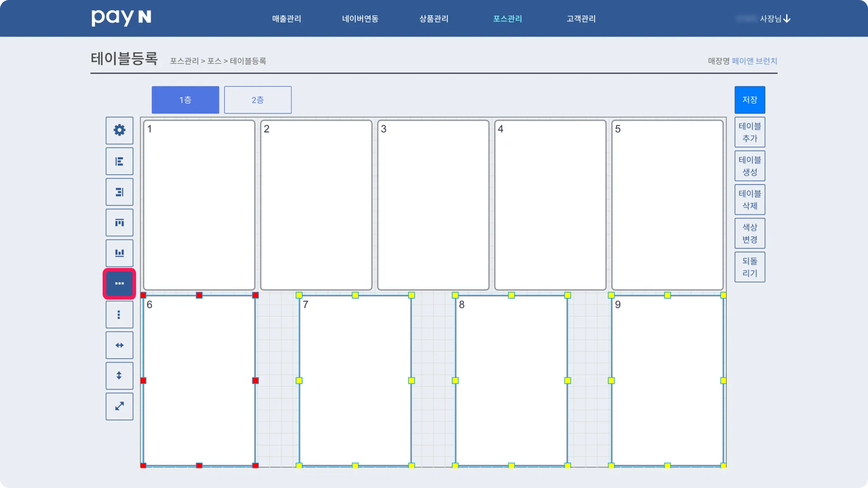The image size is (868, 488).
Task: Click the 색상 변경 color change button
Action: 749,233
